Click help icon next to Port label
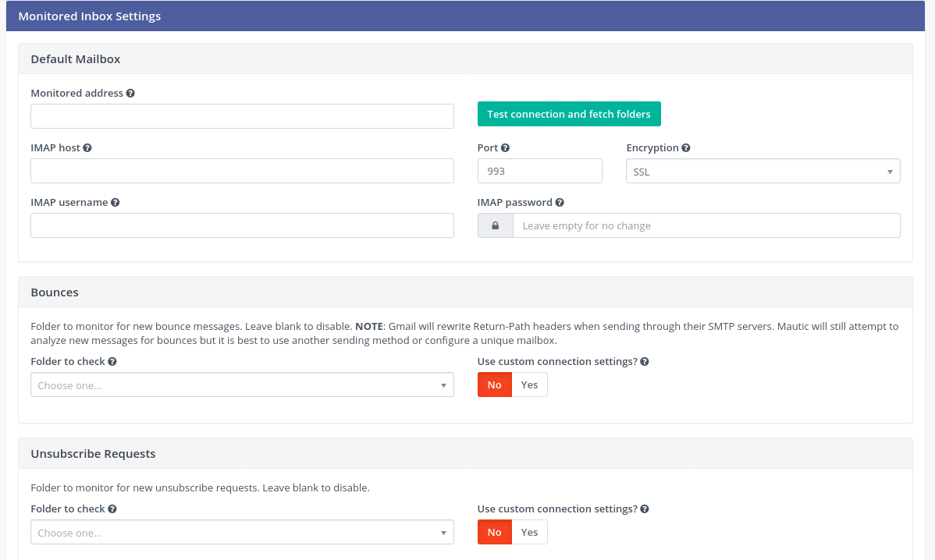Viewport: 935px width, 560px height. [505, 148]
